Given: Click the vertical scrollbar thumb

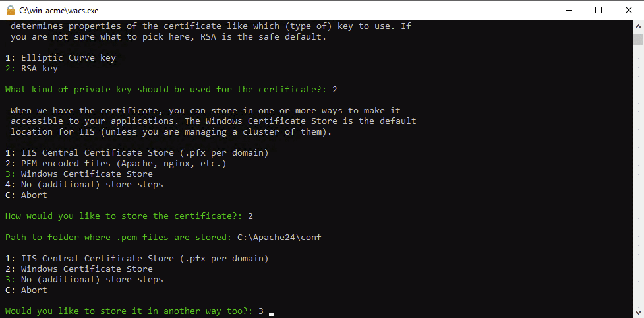Looking at the screenshot, I should [x=638, y=39].
